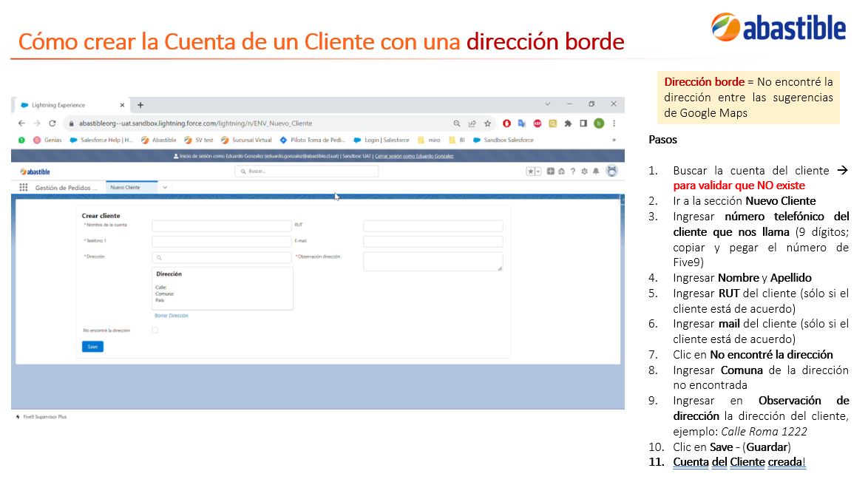Image resolution: width=868 pixels, height=485 pixels.
Task: Open the user profile avatar
Action: [611, 171]
